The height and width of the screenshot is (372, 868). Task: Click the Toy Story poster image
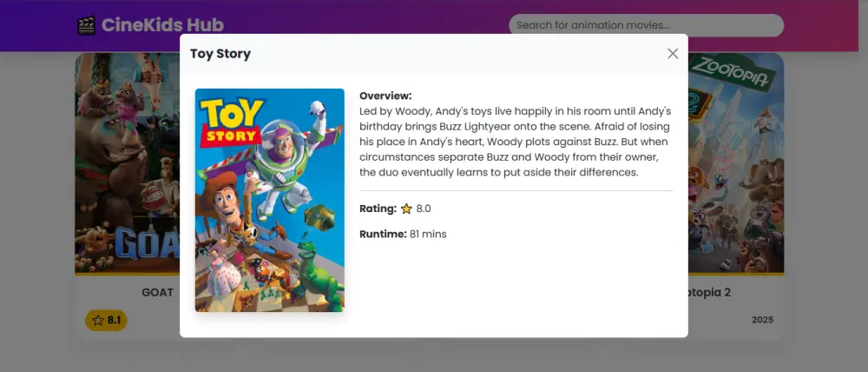coord(270,200)
